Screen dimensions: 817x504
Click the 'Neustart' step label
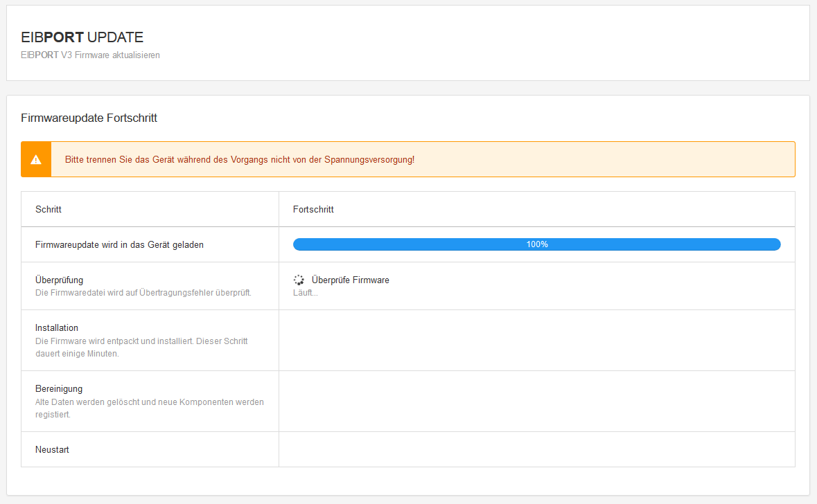coord(52,450)
